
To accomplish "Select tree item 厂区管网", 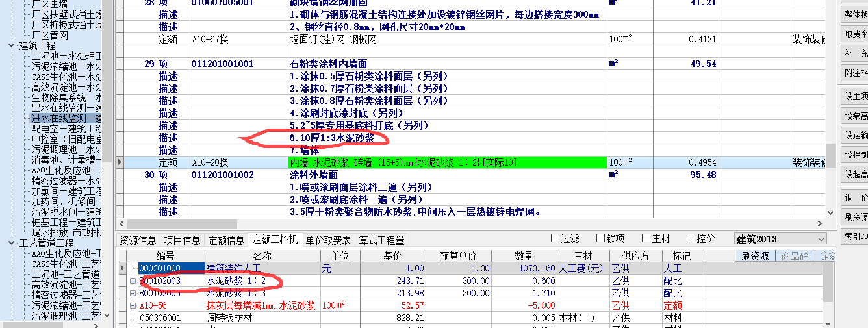I will [50, 35].
